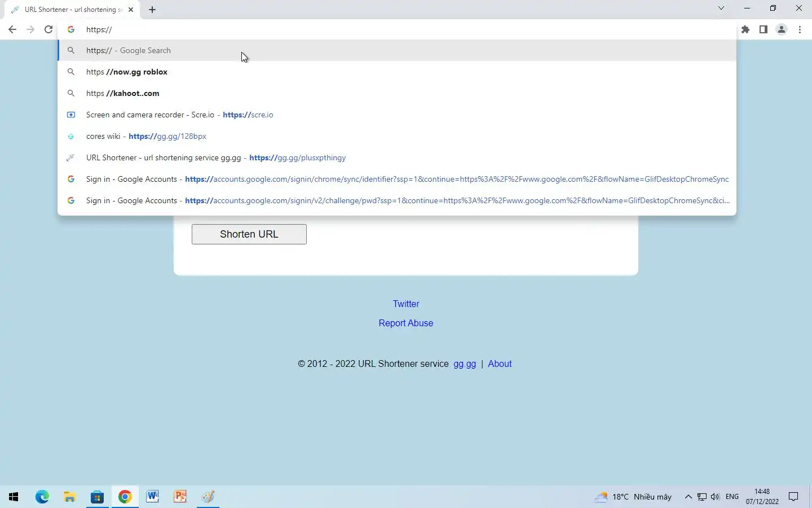Open the Chrome three-dot menu
812x508 pixels.
pos(800,29)
